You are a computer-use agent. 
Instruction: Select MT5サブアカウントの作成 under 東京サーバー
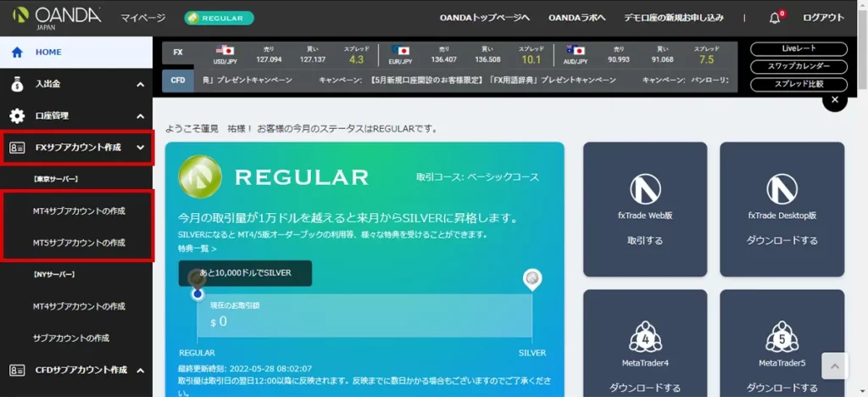click(79, 243)
